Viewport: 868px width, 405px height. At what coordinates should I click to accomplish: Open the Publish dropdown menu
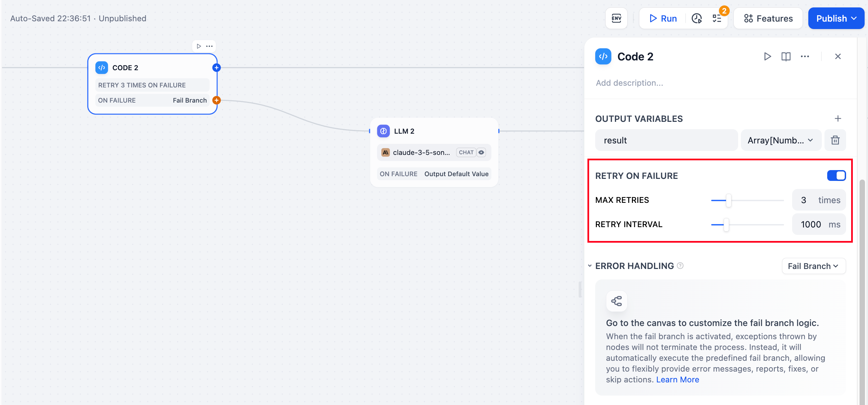[836, 18]
